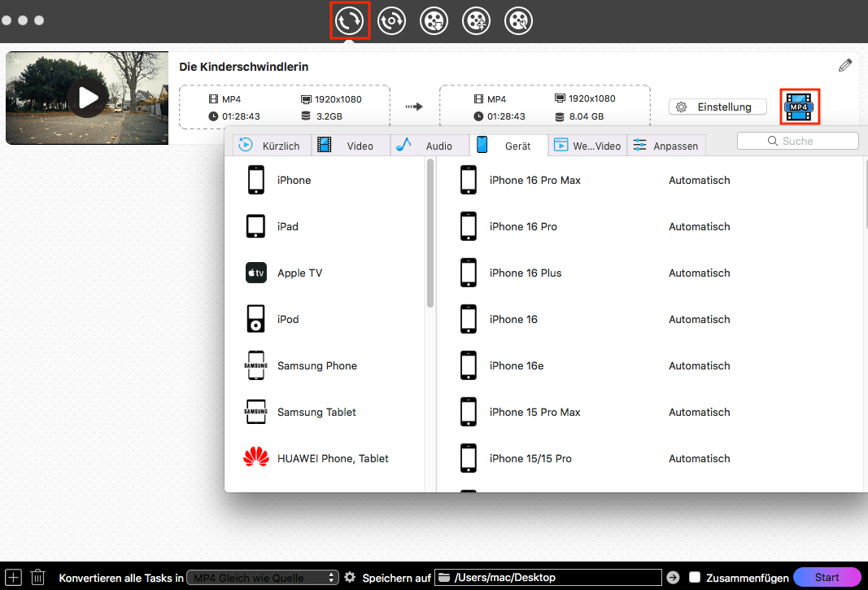This screenshot has height=590, width=868.
Task: Add a file with the plus icon
Action: click(13, 577)
